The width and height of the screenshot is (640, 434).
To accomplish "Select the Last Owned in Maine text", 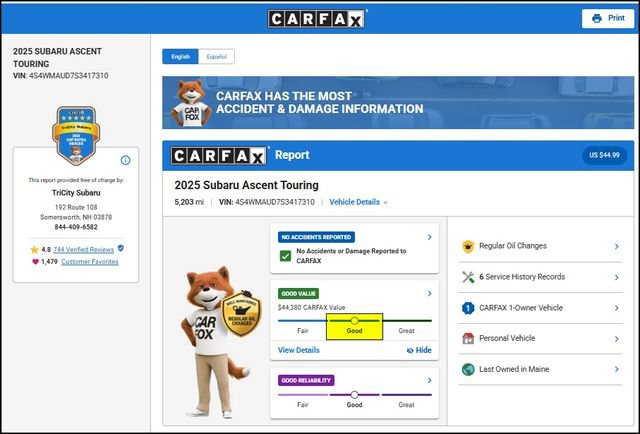I will pos(514,369).
